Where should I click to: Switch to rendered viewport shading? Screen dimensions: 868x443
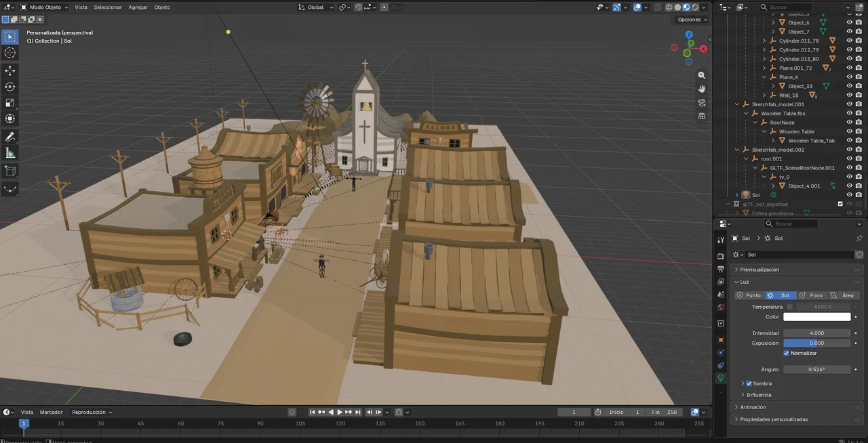(x=694, y=7)
